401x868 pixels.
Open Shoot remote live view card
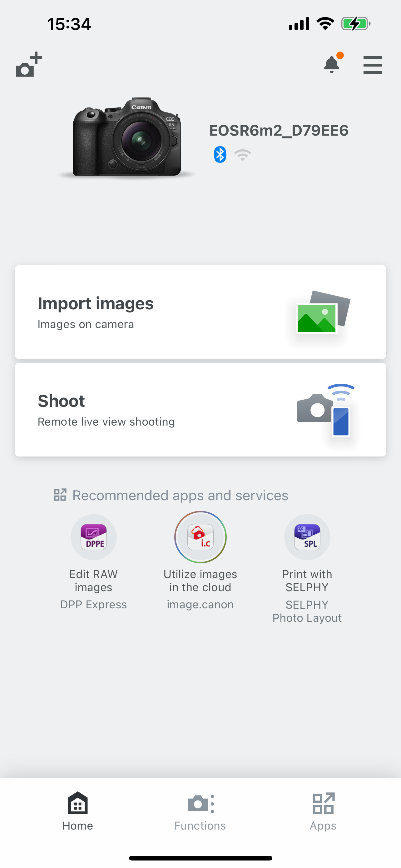tap(200, 410)
